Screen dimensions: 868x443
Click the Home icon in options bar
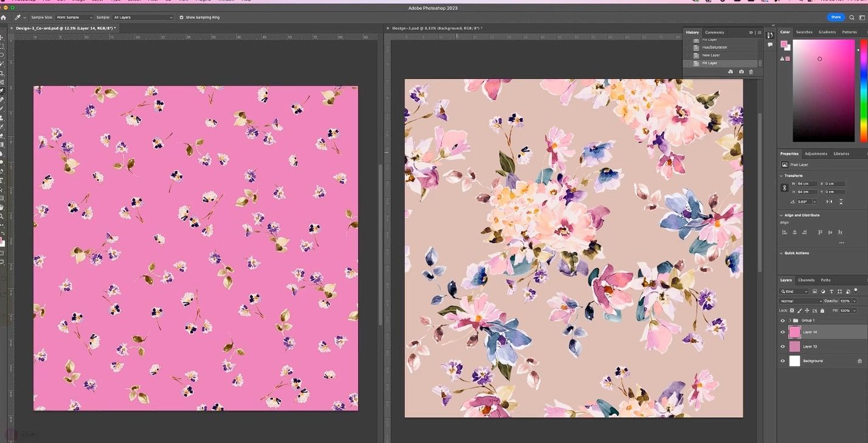(x=4, y=18)
